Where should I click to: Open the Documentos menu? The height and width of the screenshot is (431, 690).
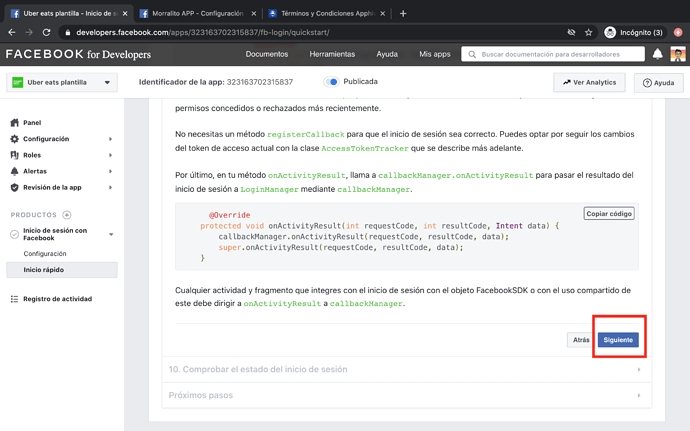(267, 54)
